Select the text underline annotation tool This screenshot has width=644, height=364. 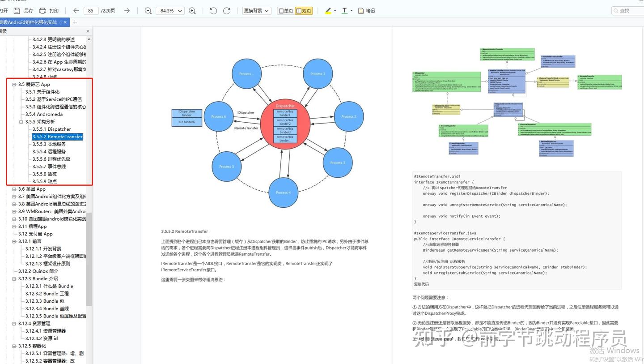(x=345, y=10)
